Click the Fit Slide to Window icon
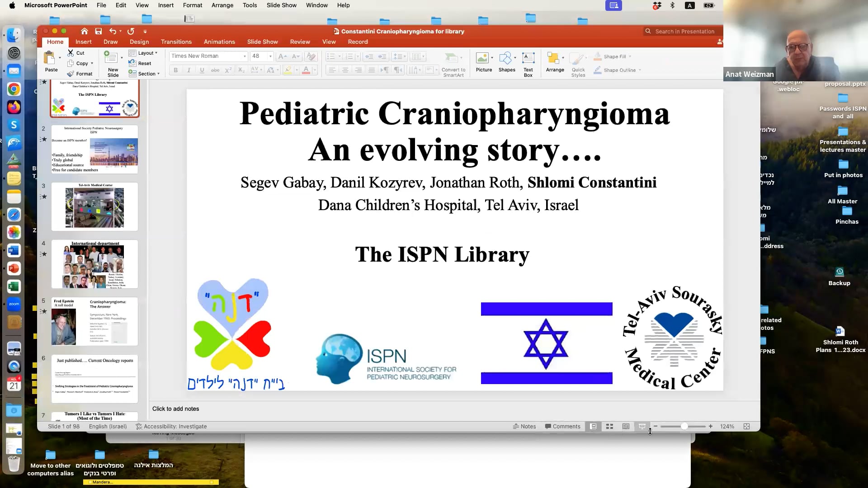 click(x=746, y=427)
